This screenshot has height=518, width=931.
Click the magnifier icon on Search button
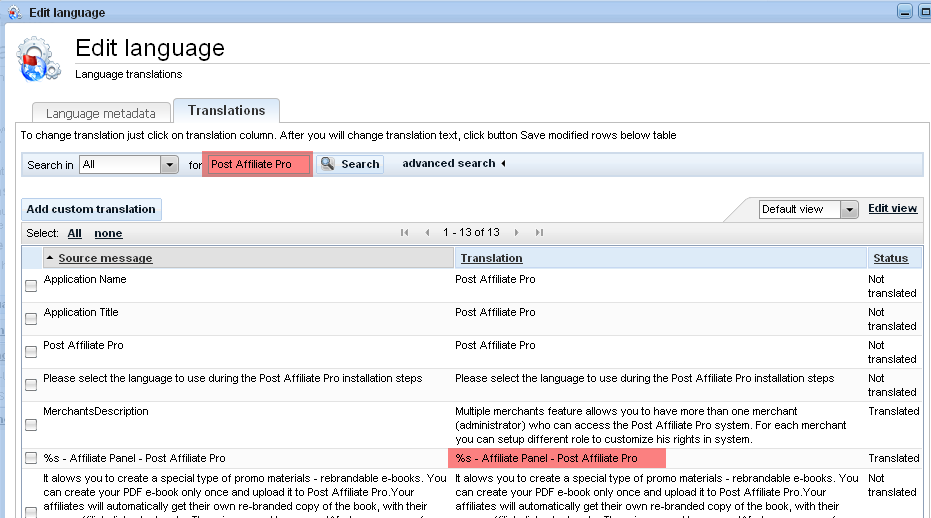328,163
